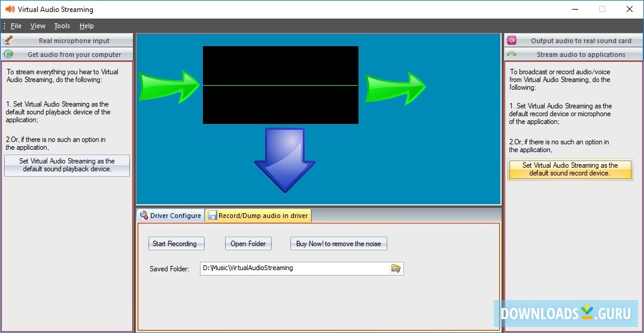644x333 pixels.
Task: Click the folder browse icon in Saved Folder field
Action: (396, 268)
